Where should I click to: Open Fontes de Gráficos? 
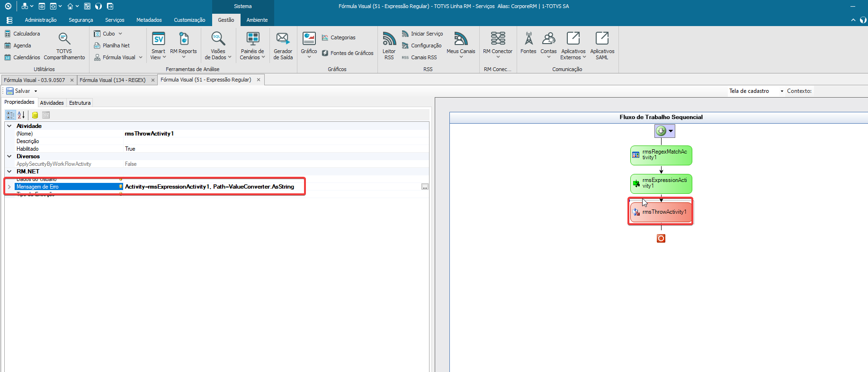[348, 53]
